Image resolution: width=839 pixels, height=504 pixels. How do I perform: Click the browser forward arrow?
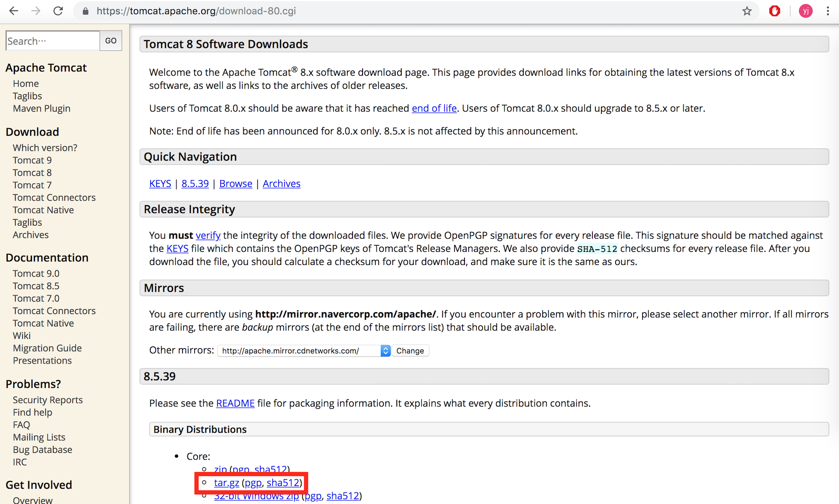point(36,11)
